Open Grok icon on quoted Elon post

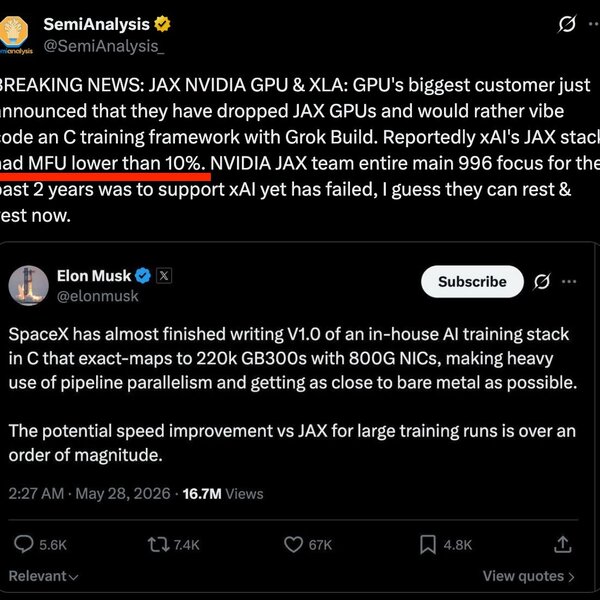[542, 282]
